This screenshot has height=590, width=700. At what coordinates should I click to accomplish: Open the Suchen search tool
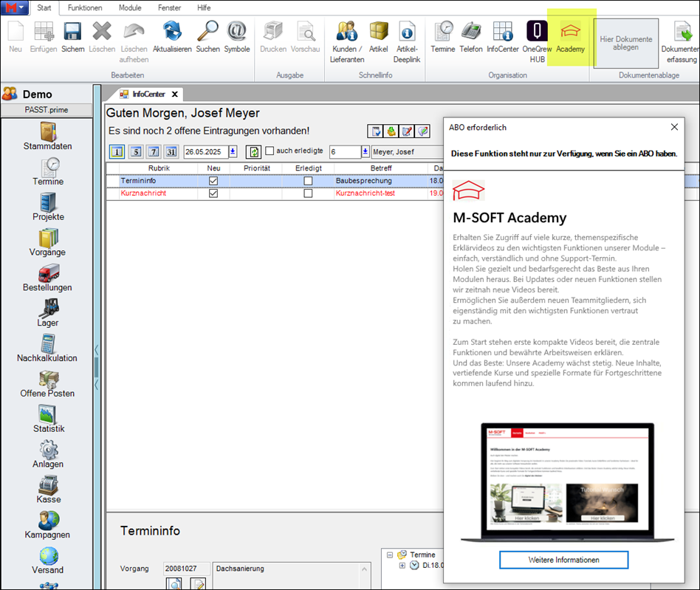point(208,37)
